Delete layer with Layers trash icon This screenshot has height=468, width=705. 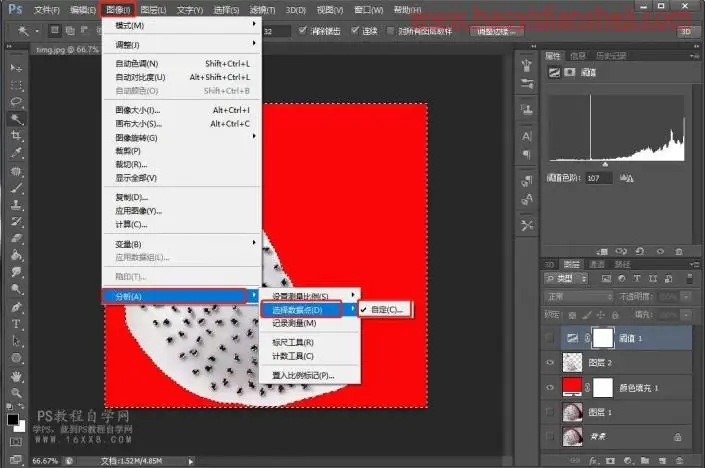coord(679,460)
